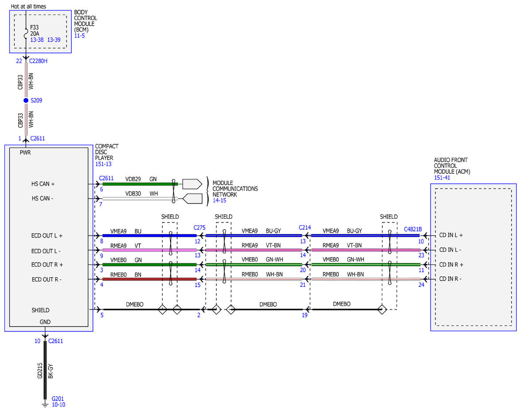Screen dimensions: 532x411
Task: Click the HS CAN + network arrow symbol
Action: (192, 184)
